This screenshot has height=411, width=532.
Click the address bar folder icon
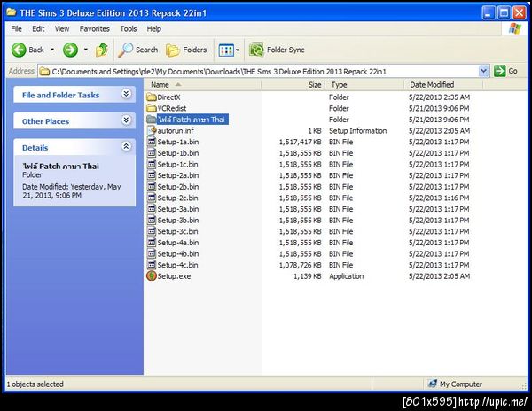tap(44, 72)
